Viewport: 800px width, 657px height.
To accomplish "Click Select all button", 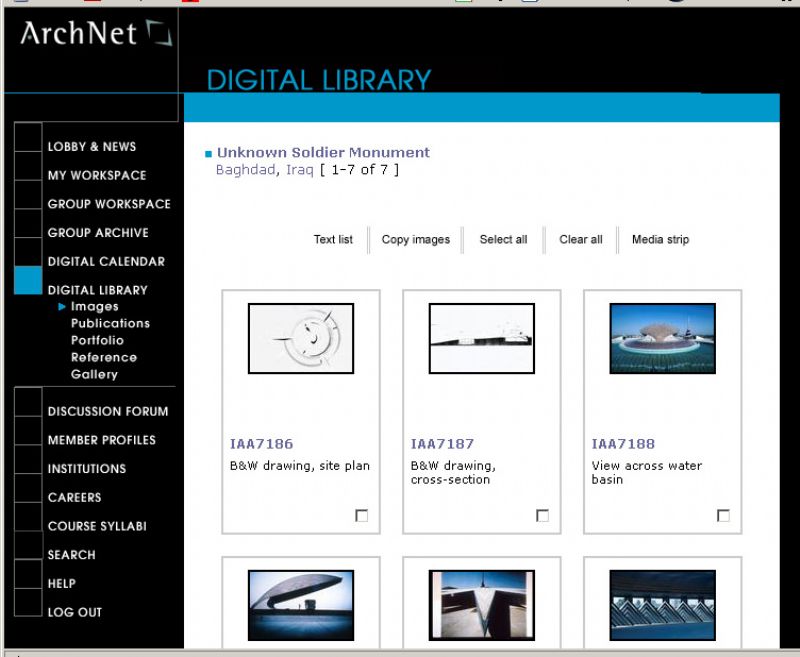I will [504, 239].
